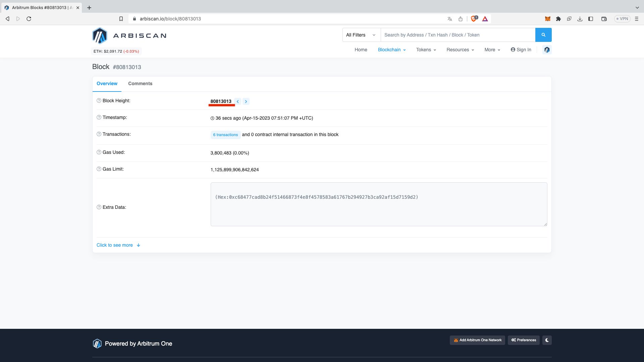This screenshot has height=362, width=644.
Task: Click the share icon in address bar
Action: 461,19
